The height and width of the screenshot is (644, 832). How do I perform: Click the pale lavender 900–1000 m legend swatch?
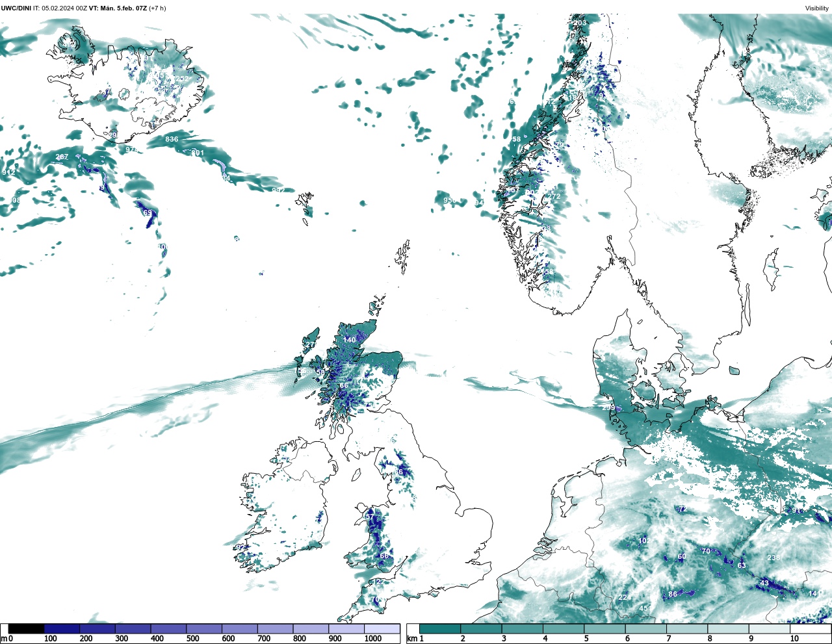346,628
